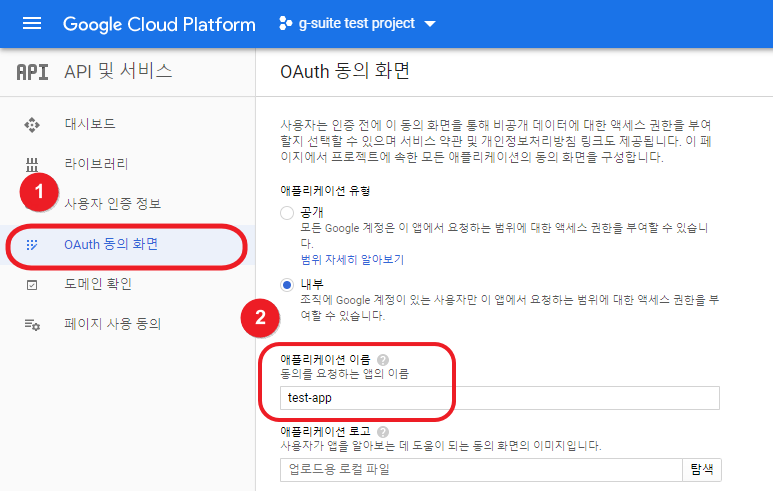This screenshot has height=491, width=773.
Task: Open the g-suite test project selector
Action: coord(357,23)
